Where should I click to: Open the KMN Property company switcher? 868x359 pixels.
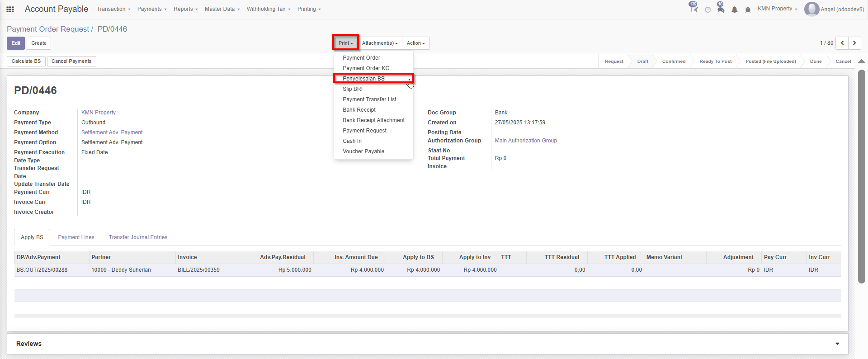(778, 9)
